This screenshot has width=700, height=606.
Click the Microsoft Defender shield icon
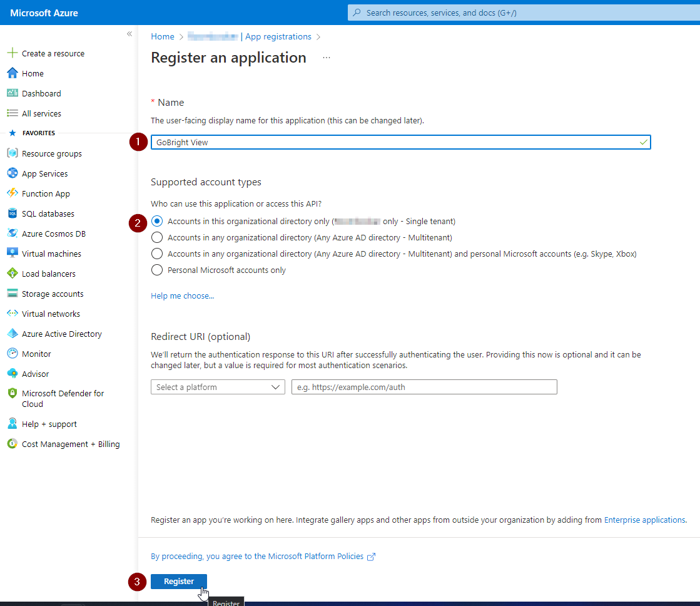click(x=13, y=393)
